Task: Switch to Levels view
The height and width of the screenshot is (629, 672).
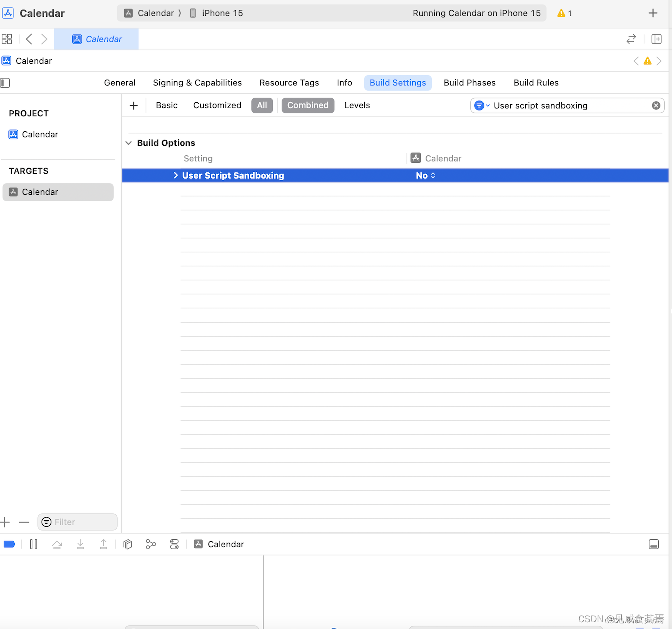Action: coord(357,105)
